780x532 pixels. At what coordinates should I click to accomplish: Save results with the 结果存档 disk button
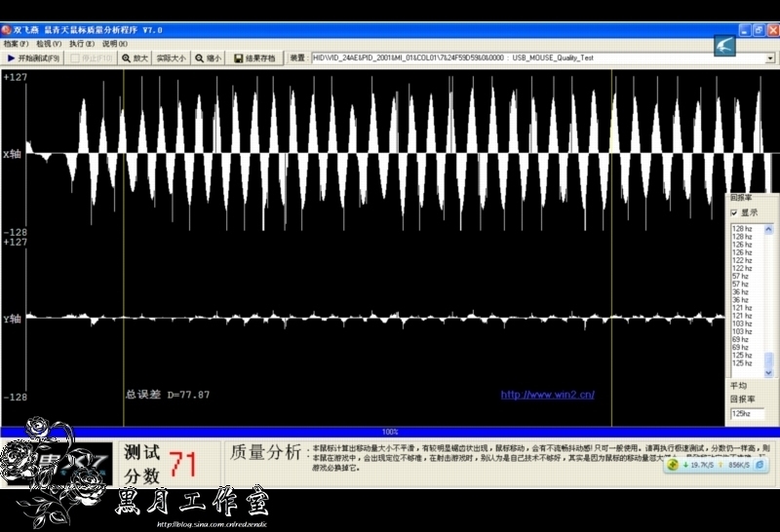(x=254, y=58)
